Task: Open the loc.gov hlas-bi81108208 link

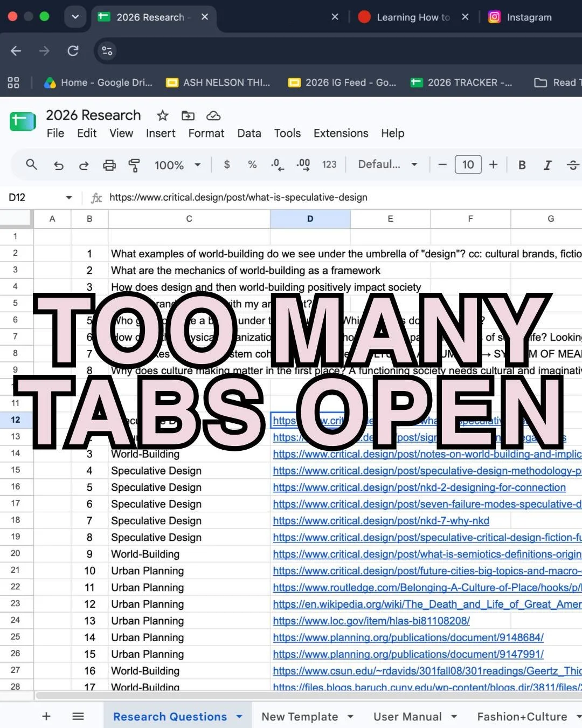Action: point(371,621)
